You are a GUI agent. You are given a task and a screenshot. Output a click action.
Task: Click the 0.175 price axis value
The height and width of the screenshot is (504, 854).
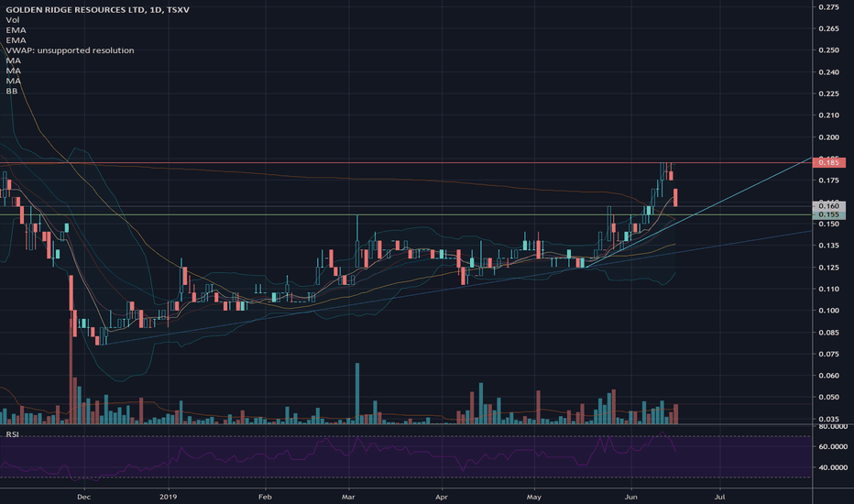pos(829,181)
